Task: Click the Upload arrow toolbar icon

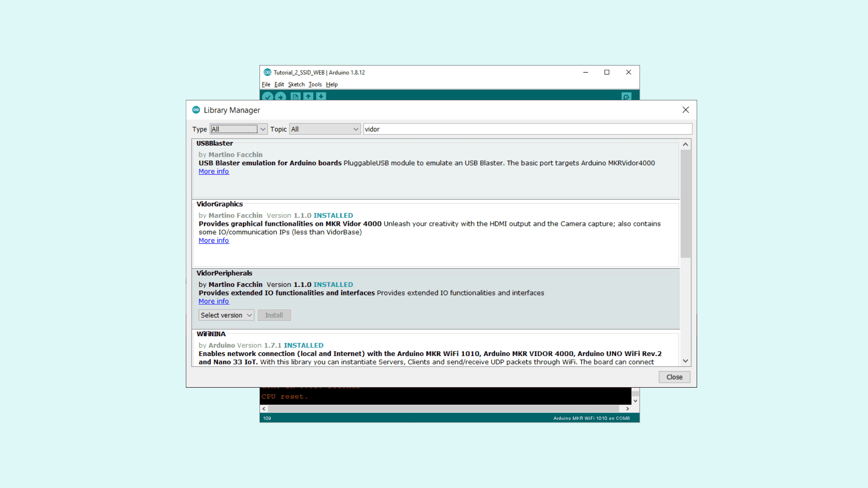Action: point(280,96)
